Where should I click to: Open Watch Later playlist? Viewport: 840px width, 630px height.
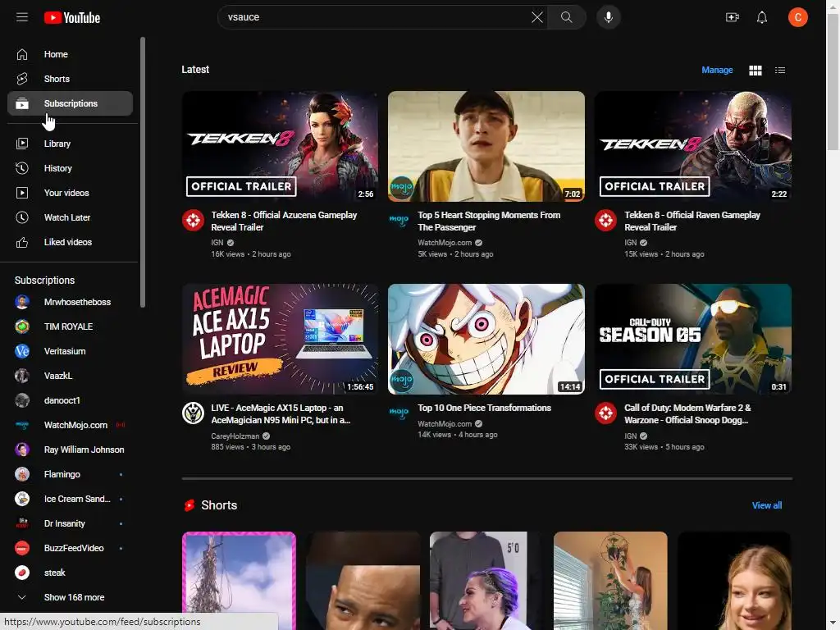71,217
